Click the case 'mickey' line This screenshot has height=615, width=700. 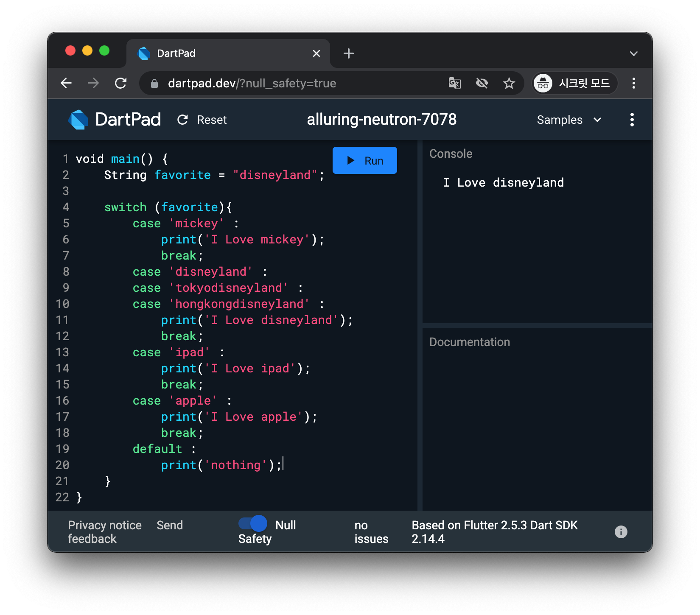(x=185, y=224)
